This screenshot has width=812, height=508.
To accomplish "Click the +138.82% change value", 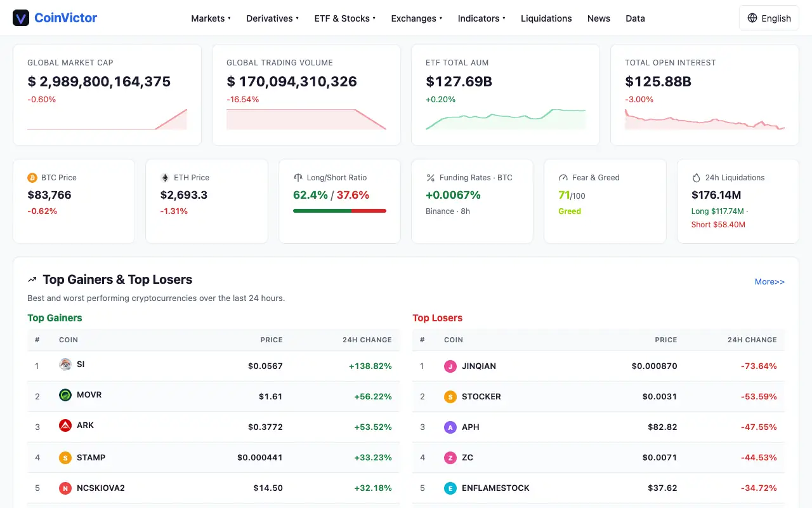I will click(370, 366).
